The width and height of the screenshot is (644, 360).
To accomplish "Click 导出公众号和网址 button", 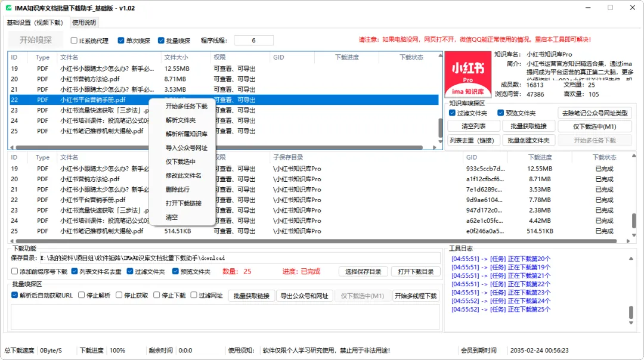I will point(304,296).
